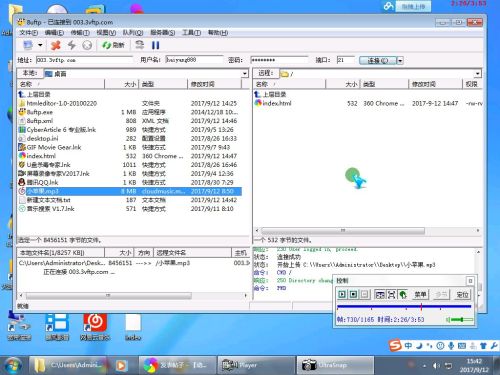Click wrench settings icon on IME bar

[x=494, y=346]
